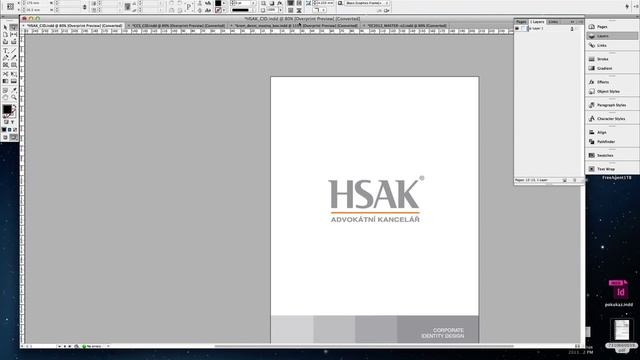The height and width of the screenshot is (360, 640).
Task: Open the Gradient panel from the dock
Action: coord(611,68)
